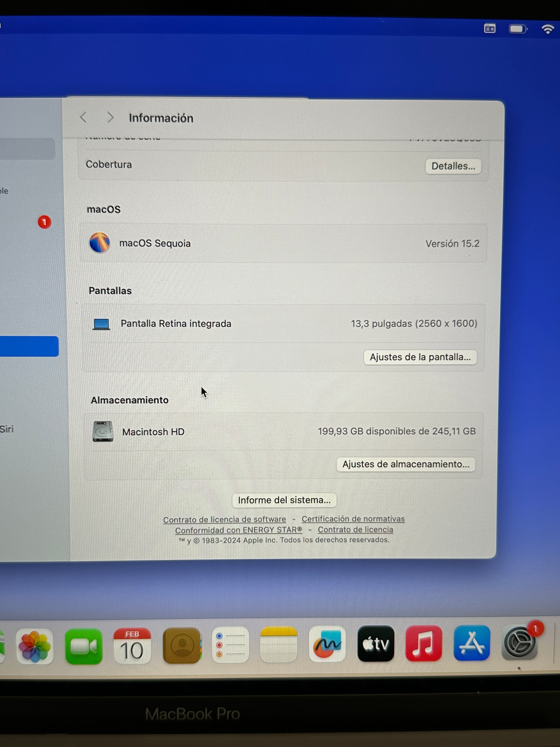Select Pantalla Retina integrada label
560x747 pixels.
176,323
